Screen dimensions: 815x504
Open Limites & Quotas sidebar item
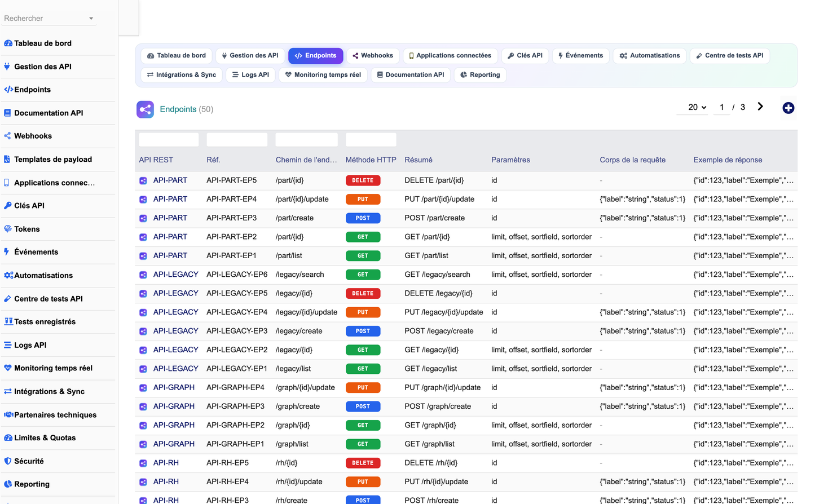[45, 438]
